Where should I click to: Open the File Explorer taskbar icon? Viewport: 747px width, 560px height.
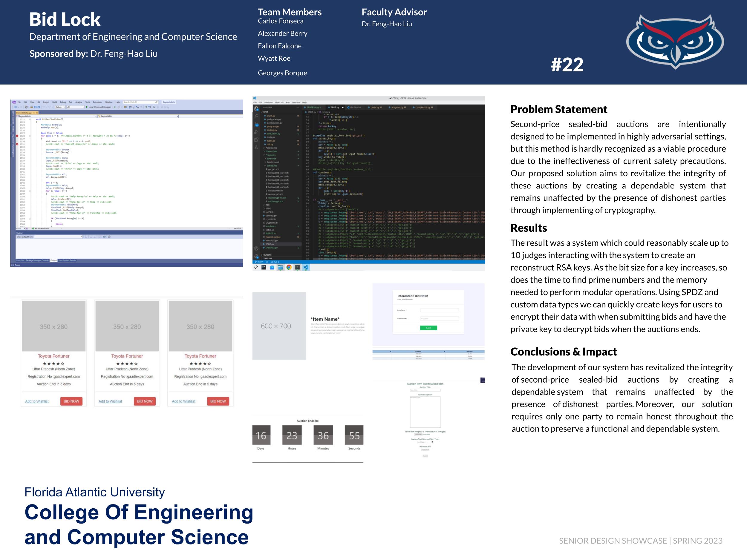(x=280, y=267)
